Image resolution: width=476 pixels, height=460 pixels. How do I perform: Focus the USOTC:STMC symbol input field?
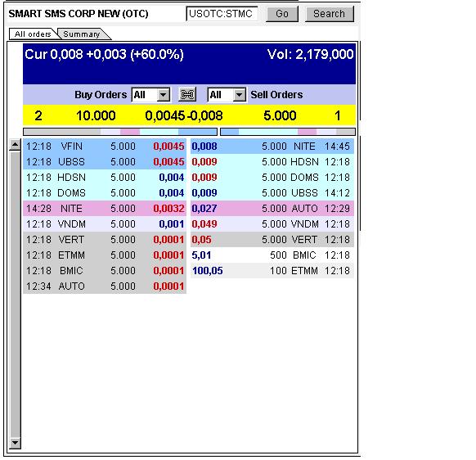click(x=222, y=14)
